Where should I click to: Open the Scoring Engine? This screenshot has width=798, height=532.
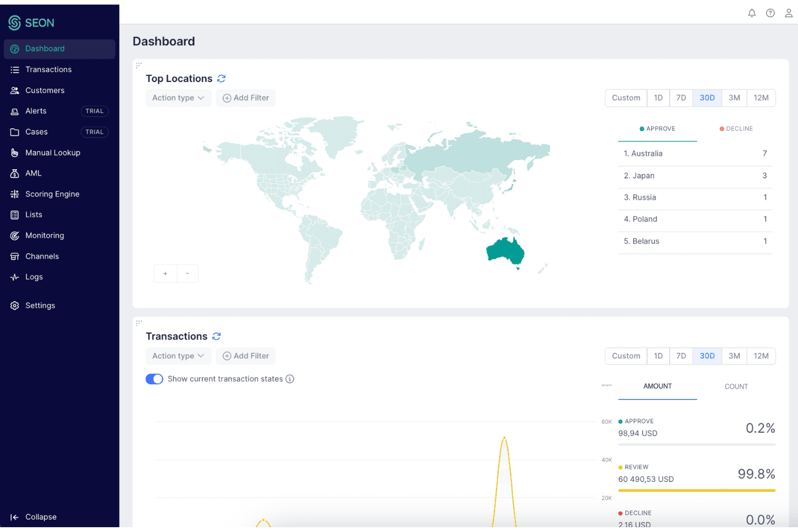(x=59, y=194)
